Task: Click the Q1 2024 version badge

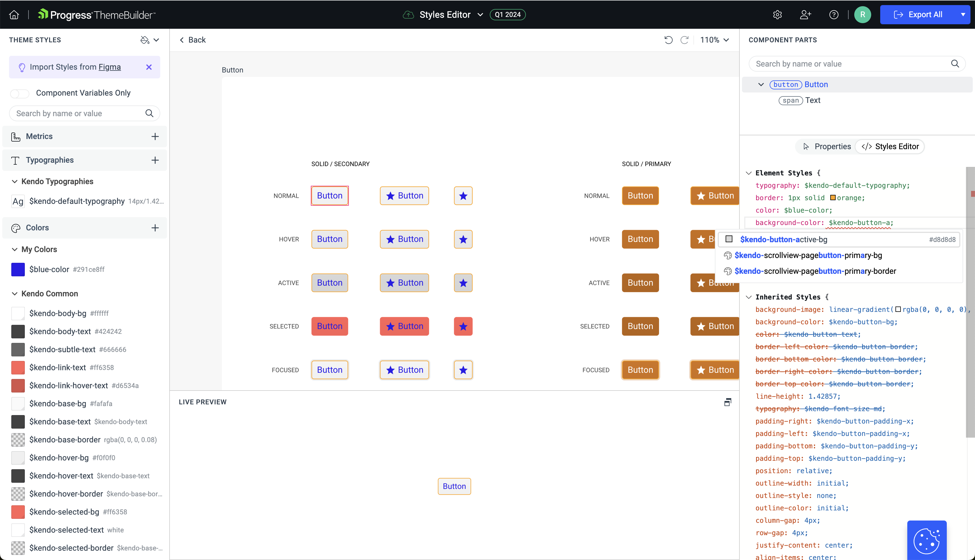Action: [x=508, y=15]
